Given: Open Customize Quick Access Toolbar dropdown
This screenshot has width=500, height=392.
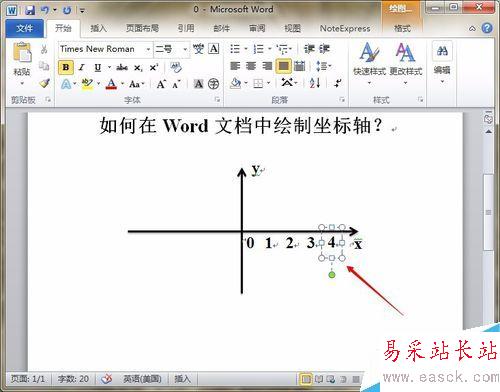Looking at the screenshot, I should point(82,11).
